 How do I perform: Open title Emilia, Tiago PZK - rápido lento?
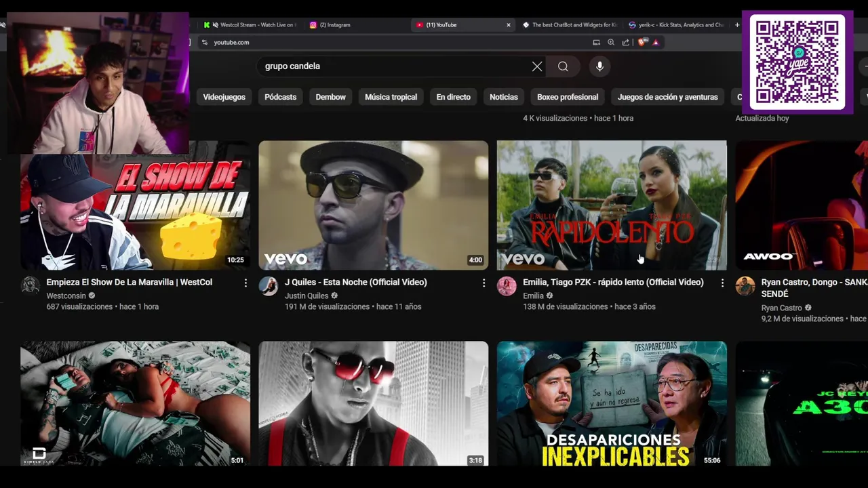(614, 282)
